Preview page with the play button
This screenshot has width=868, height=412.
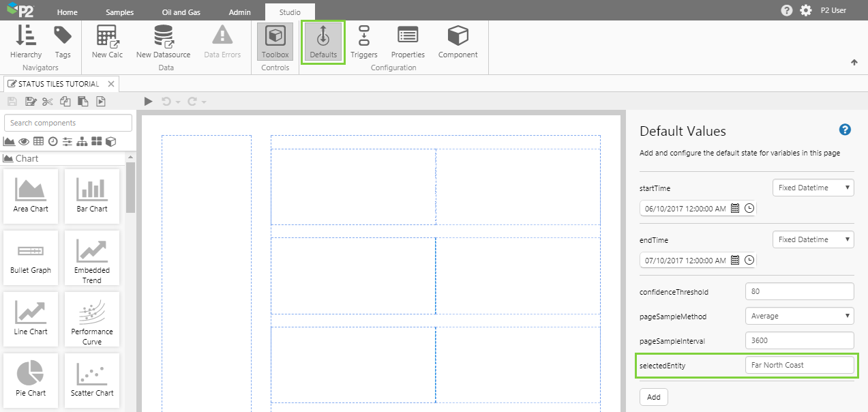pyautogui.click(x=149, y=102)
